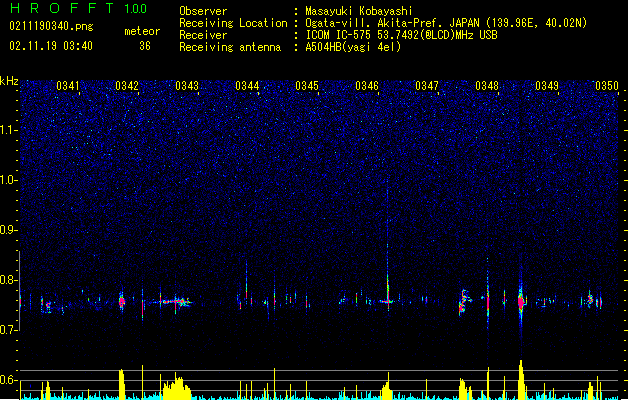Click the red echo blob at 0342
The image size is (629, 400).
[x=122, y=301]
